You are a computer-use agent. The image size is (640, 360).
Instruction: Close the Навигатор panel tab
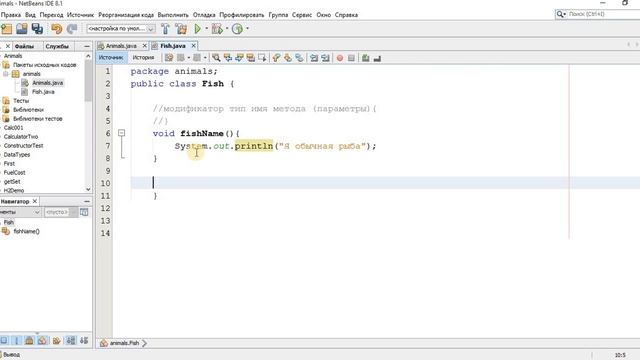(x=35, y=201)
